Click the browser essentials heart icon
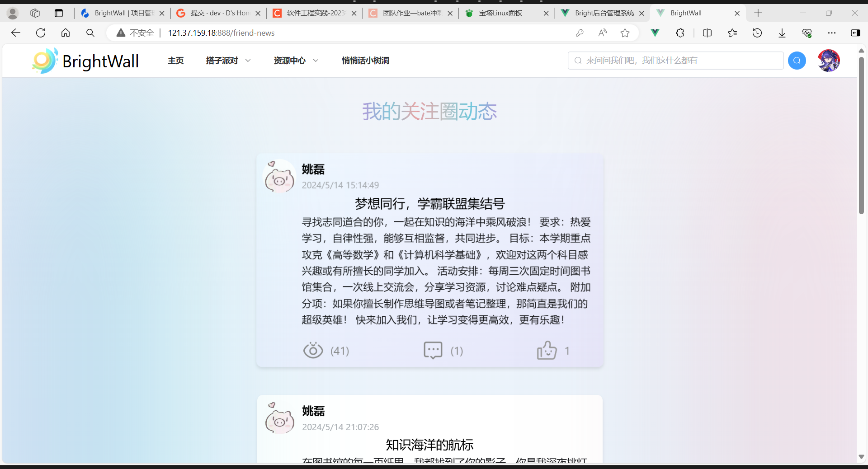 coord(807,33)
